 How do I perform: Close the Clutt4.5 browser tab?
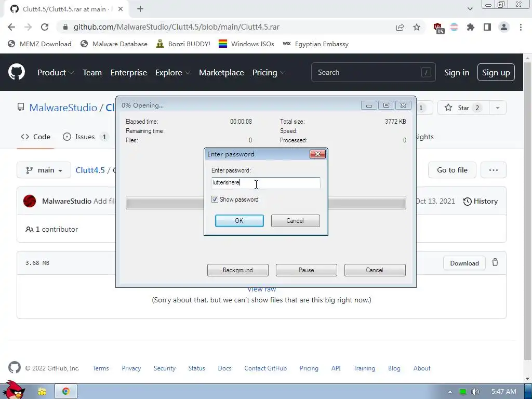click(121, 9)
